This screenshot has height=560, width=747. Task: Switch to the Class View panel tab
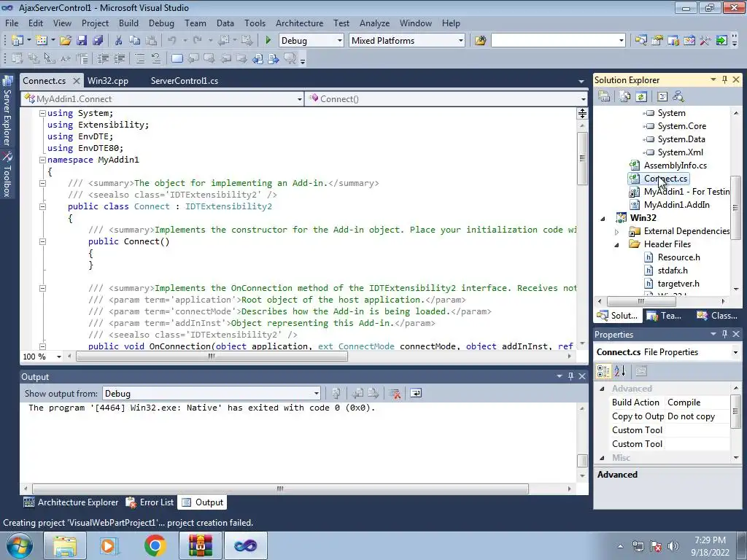[x=717, y=315]
